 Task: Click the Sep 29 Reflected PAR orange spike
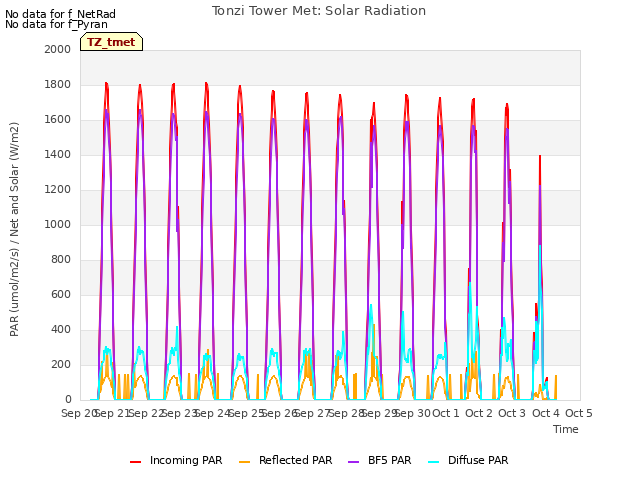[374, 326]
